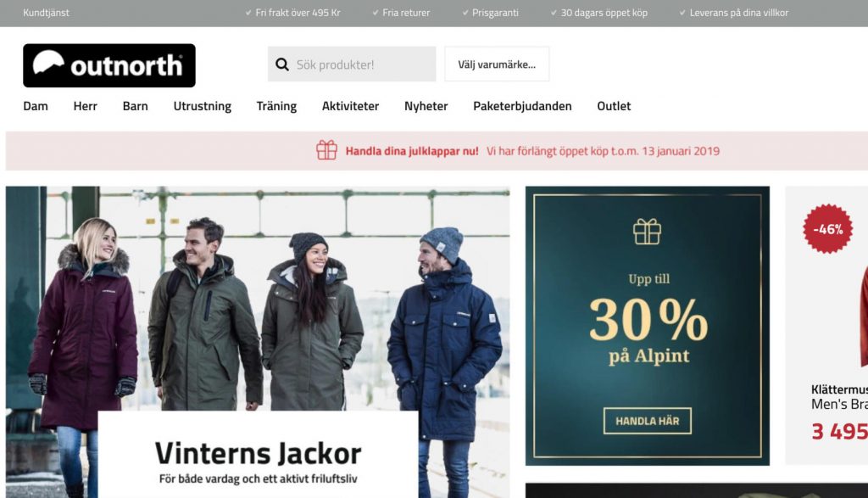Viewport: 868px width, 498px height.
Task: Click the Outnorth logo
Action: click(x=109, y=65)
